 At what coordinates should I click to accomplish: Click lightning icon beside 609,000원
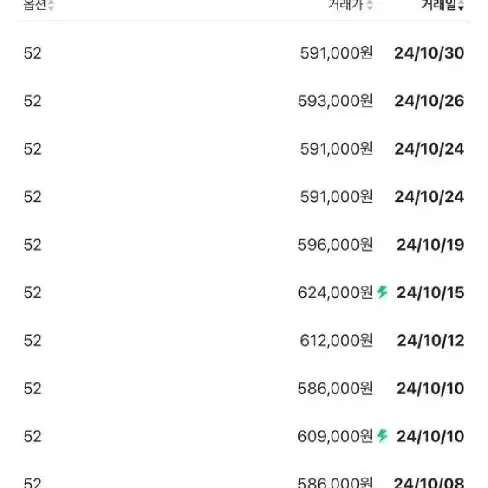click(x=382, y=436)
